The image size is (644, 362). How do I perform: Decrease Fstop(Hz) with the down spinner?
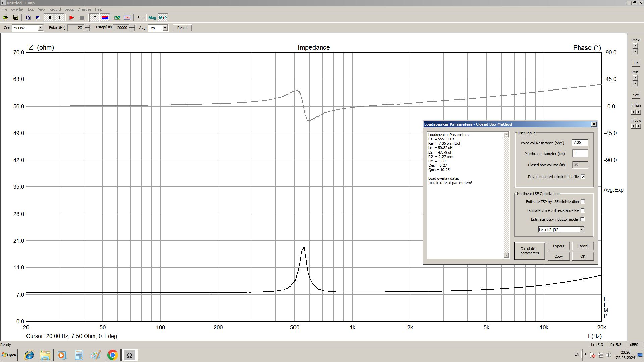[x=132, y=29]
